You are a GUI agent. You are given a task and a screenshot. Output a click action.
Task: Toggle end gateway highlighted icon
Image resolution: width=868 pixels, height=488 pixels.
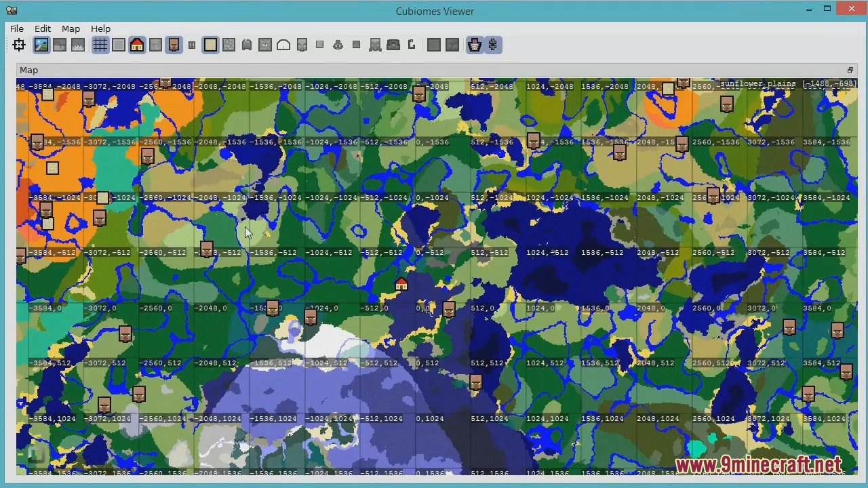492,45
